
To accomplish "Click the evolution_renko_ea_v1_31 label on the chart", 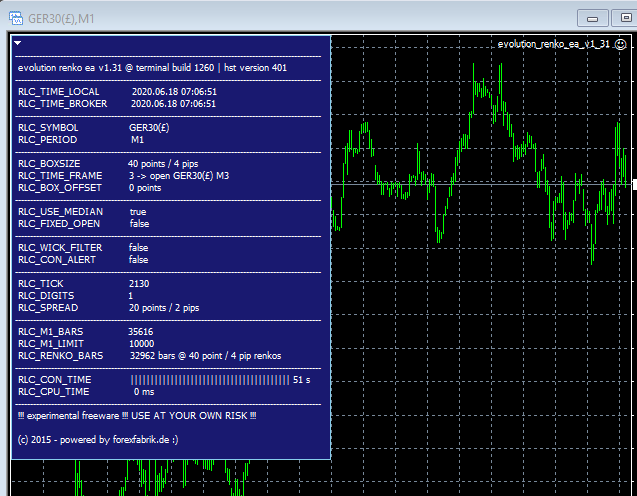I will (x=554, y=44).
